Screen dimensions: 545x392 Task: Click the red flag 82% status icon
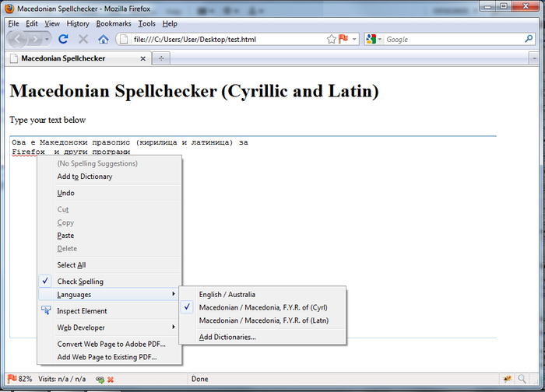12,379
